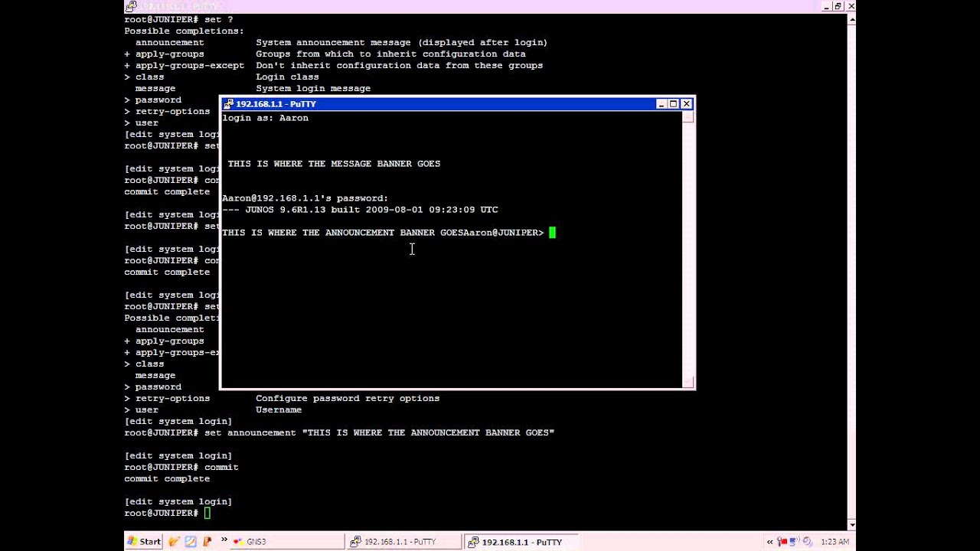980x551 pixels.
Task: Open the background PuTTY window system menu icon
Action: 131,6
